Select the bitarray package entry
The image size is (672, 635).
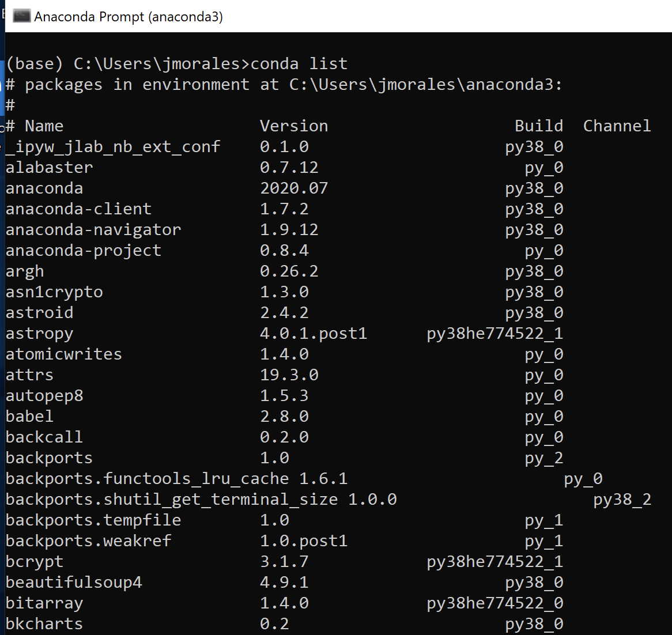(x=44, y=603)
